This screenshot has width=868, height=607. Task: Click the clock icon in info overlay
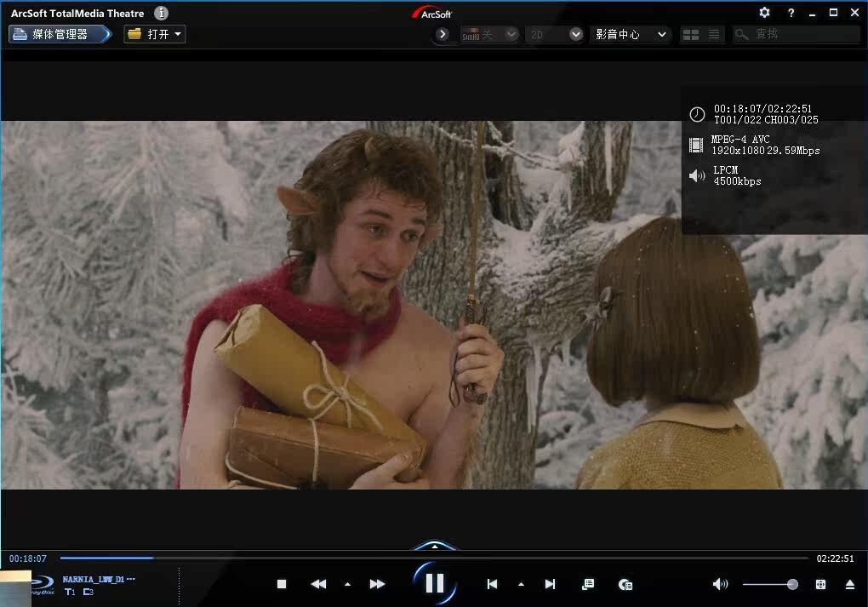pyautogui.click(x=697, y=114)
